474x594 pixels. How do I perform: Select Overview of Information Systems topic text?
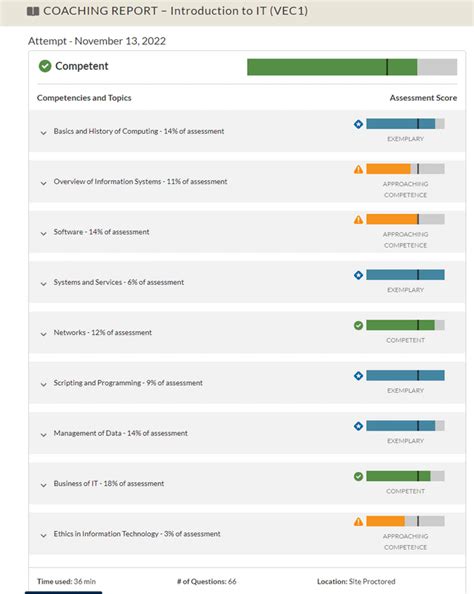[140, 181]
